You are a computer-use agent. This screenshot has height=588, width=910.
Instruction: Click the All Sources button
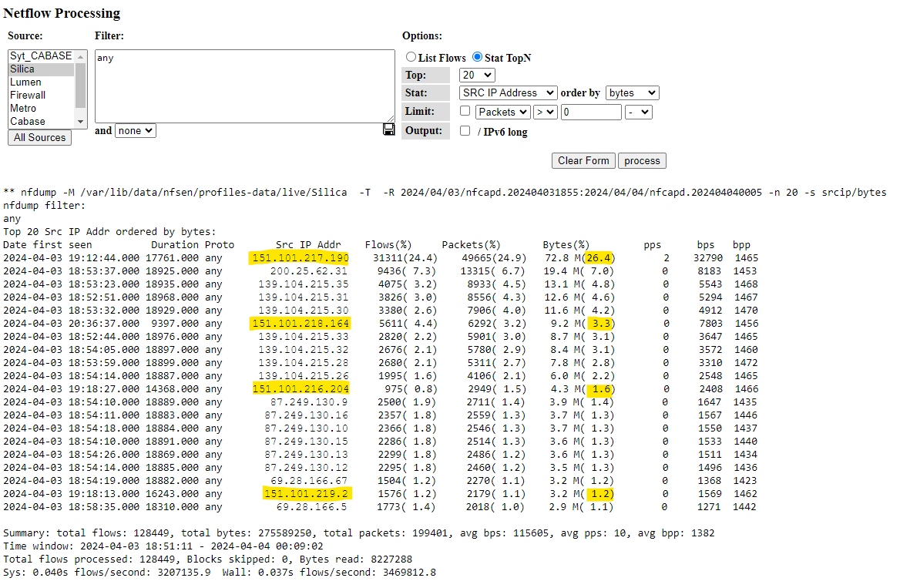pyautogui.click(x=39, y=137)
